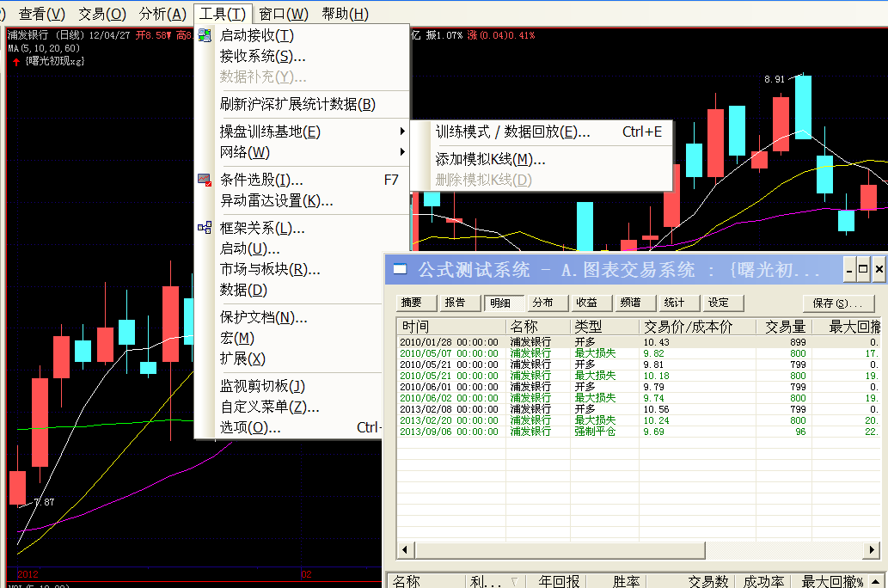The image size is (888, 588).
Task: Click price 10.56 in 2013/02/08 row
Action: click(x=656, y=409)
